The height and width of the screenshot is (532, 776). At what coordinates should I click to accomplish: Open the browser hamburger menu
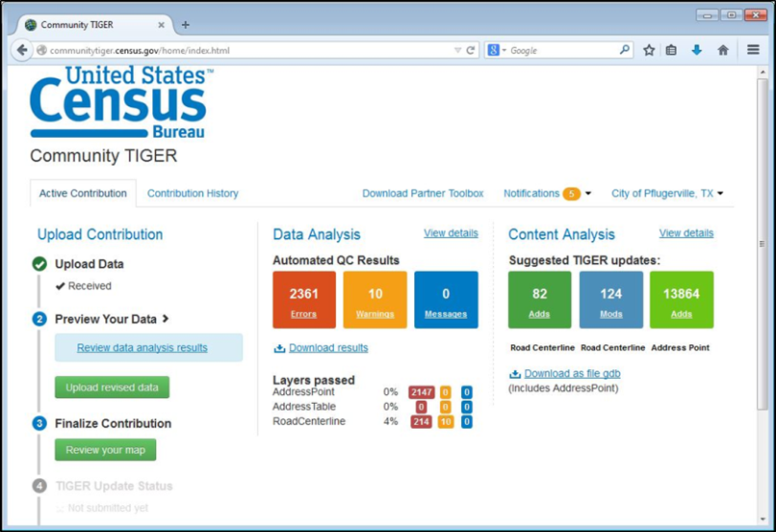[x=753, y=50]
